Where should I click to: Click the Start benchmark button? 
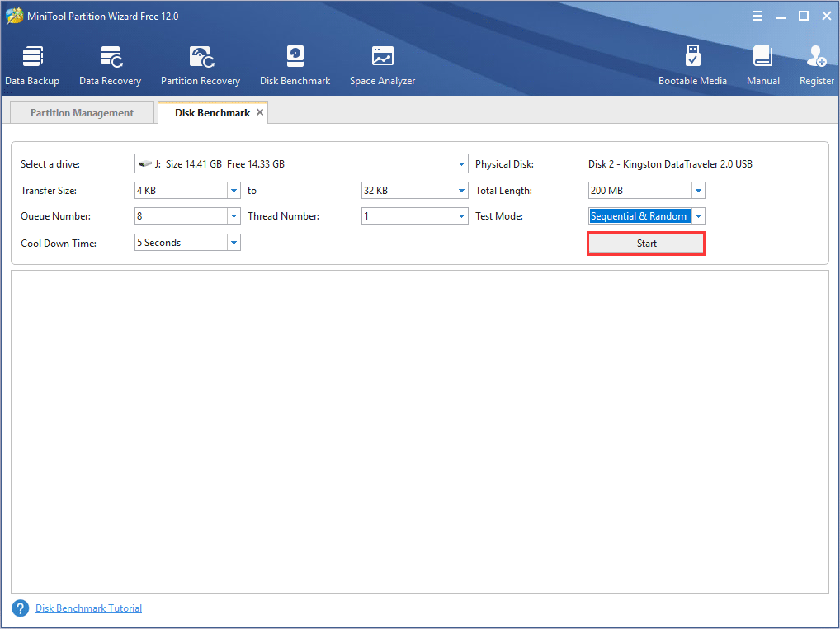coord(646,244)
